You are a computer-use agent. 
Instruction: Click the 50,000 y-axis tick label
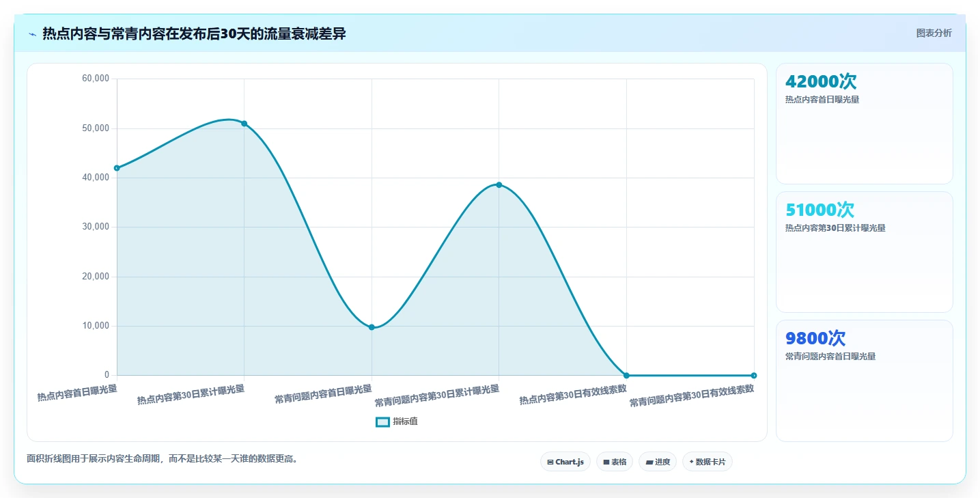96,128
